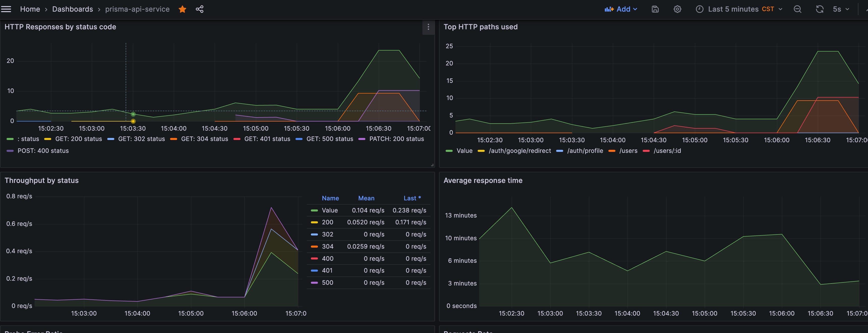Toggle /users legend entry
This screenshot has height=333, width=868.
628,151
